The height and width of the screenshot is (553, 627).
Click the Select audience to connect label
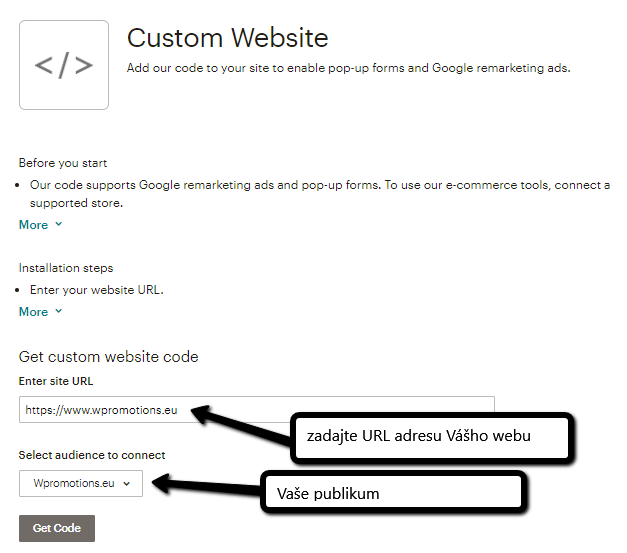[x=92, y=455]
